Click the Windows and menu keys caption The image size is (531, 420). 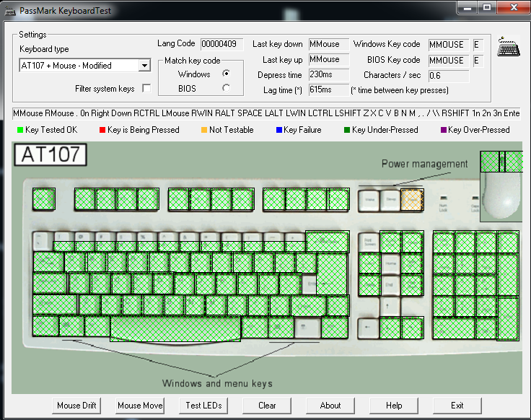coord(217,383)
